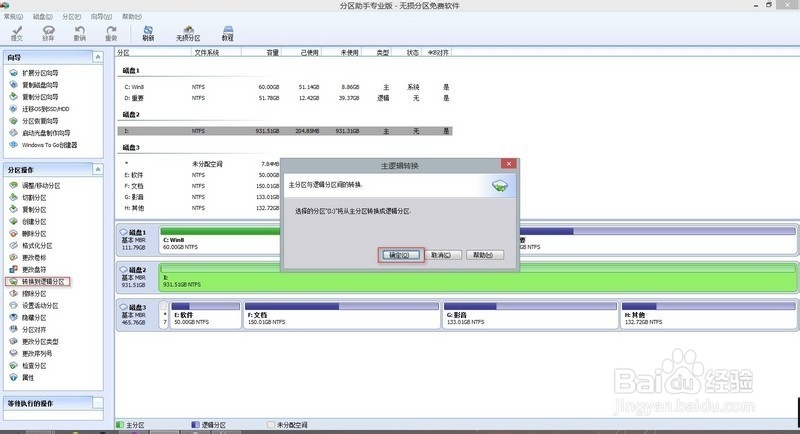Select the C: Win8 row in partition list
This screenshot has width=800, height=434.
[x=285, y=87]
